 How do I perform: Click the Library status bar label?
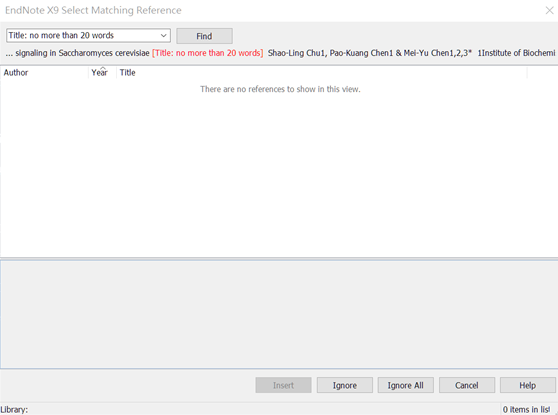(x=14, y=410)
